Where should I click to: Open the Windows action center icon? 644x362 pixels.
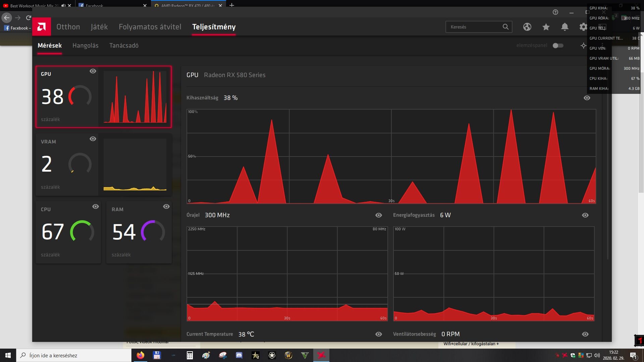click(x=633, y=355)
